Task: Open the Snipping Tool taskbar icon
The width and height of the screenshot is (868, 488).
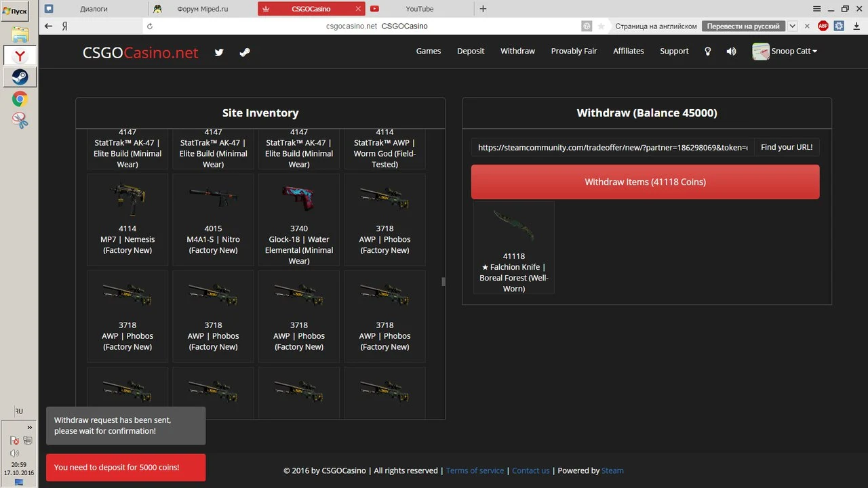Action: (x=20, y=121)
